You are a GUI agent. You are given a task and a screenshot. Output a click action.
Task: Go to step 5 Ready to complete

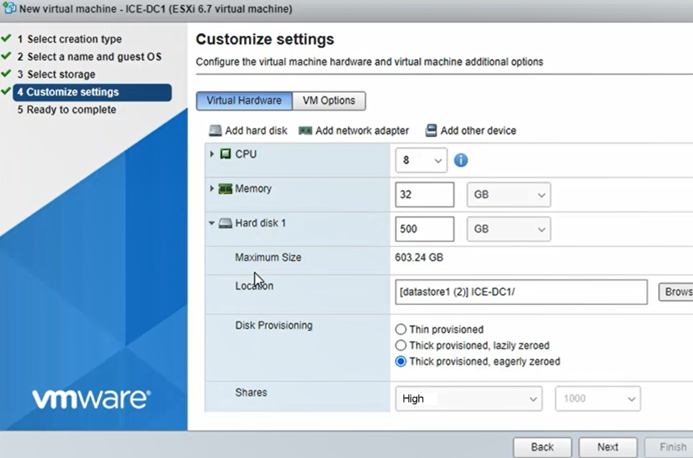pos(67,110)
